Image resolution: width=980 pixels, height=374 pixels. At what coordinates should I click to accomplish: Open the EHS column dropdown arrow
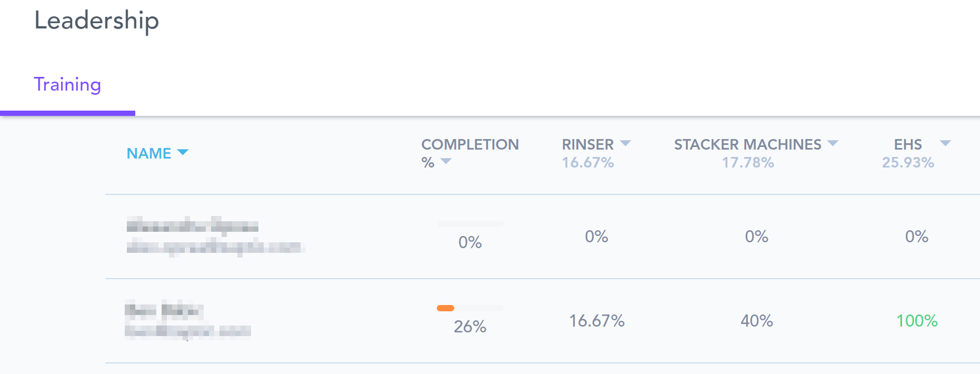tap(945, 143)
